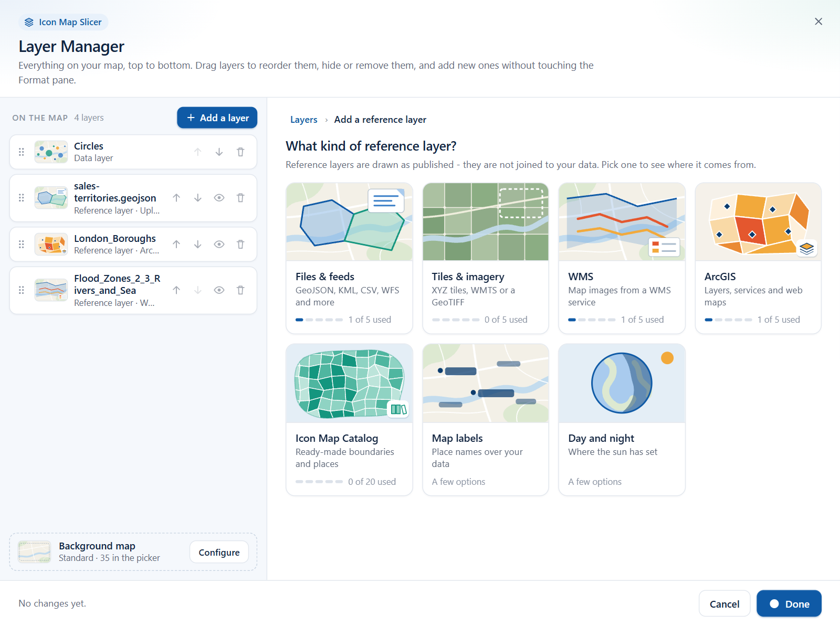Viewport: 840px width, 626px height.
Task: Move Flood_Zones layer up
Action: 176,290
